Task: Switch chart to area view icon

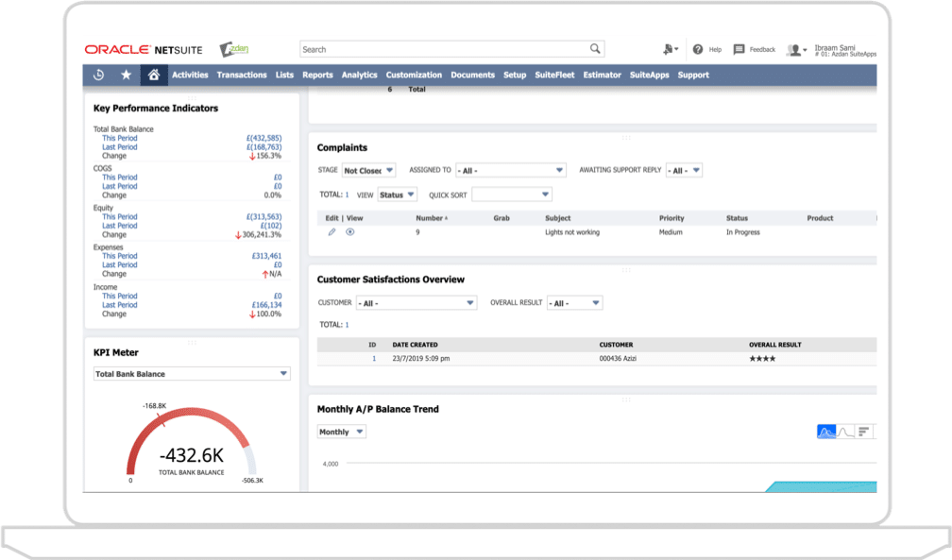Action: tap(826, 432)
